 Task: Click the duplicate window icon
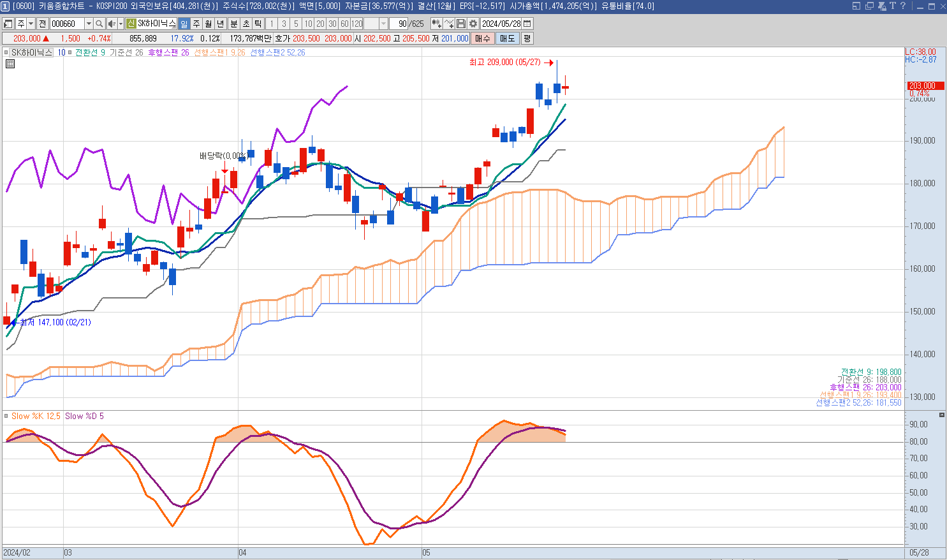(x=869, y=6)
